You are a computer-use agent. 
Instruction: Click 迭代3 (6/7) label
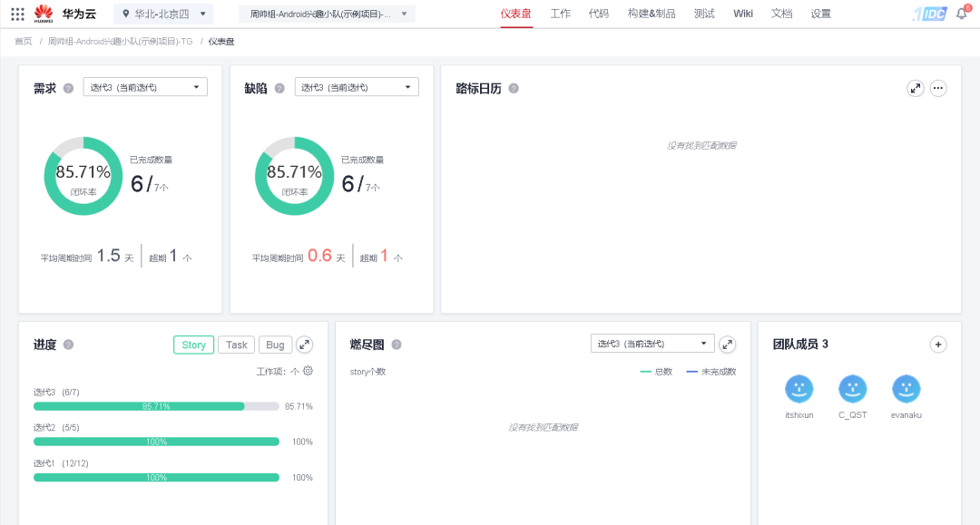tap(56, 392)
